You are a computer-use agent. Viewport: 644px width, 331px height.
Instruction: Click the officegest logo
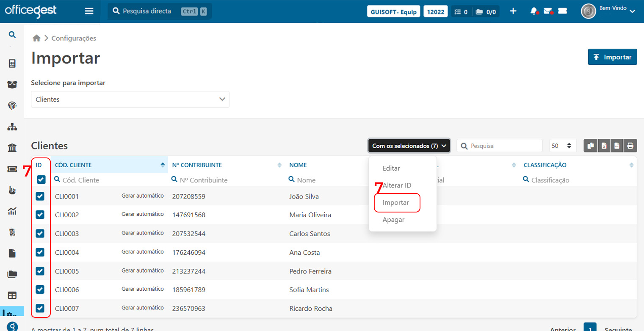tap(31, 11)
